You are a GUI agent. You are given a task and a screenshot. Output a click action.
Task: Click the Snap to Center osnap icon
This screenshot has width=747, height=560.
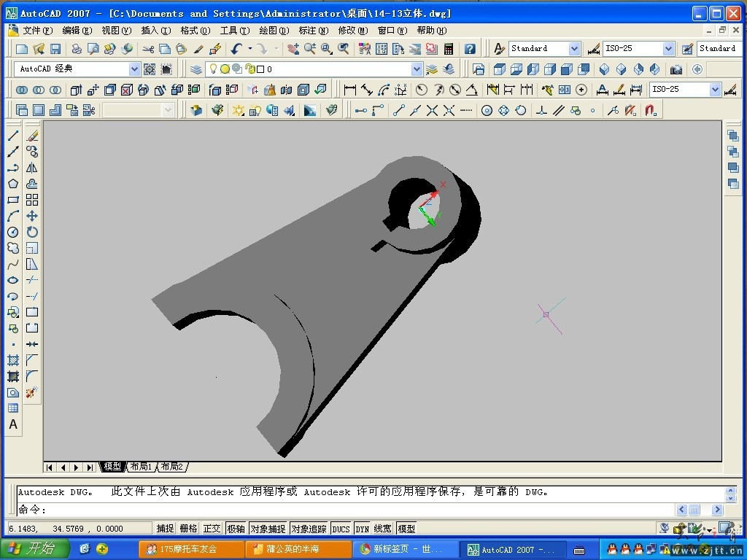coord(487,111)
